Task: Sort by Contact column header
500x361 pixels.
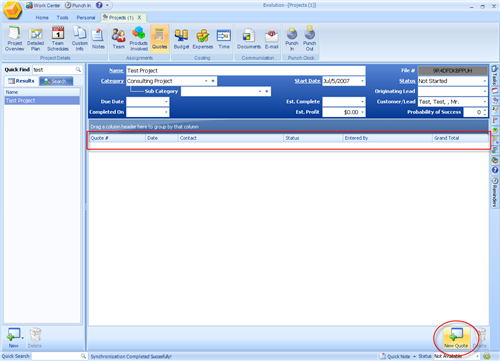Action: tap(230, 138)
